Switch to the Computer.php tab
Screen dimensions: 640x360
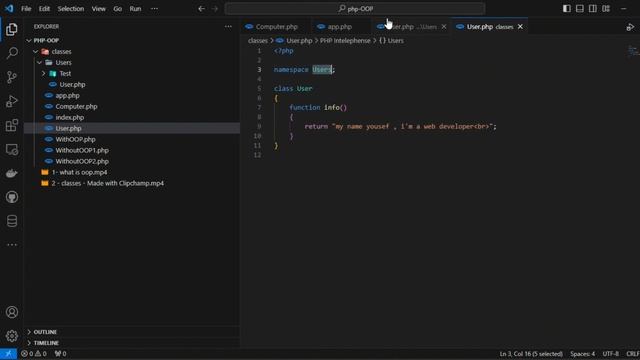[x=276, y=27]
